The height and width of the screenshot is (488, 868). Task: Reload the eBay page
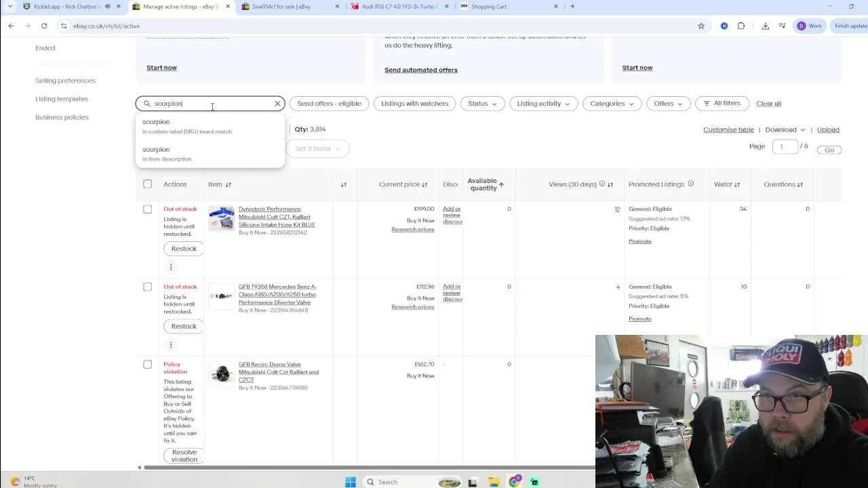[x=44, y=26]
